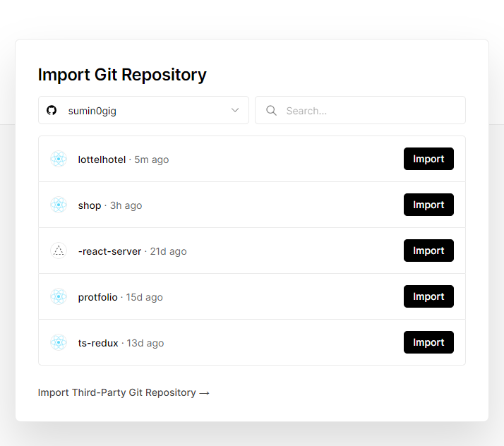504x446 pixels.
Task: Select the lottelhotel repository name
Action: (102, 159)
